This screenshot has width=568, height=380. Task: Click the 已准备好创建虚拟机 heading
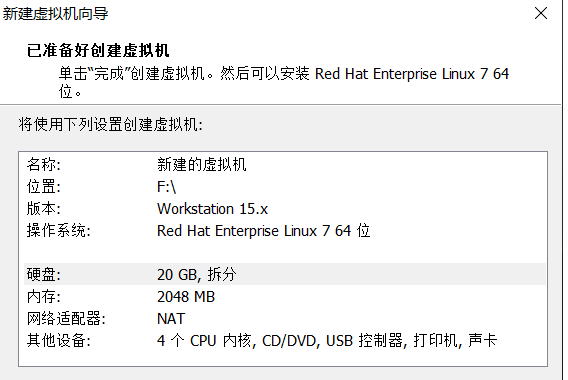point(98,50)
